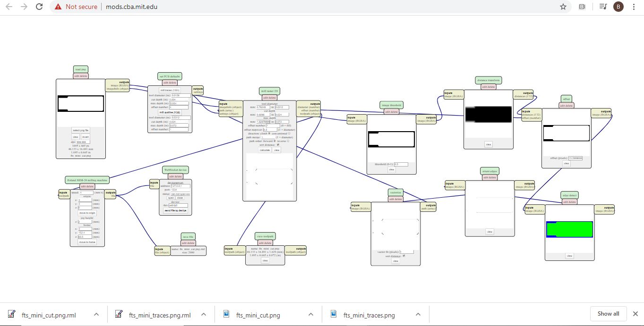Image resolution: width=644 pixels, height=326 pixels.
Task: Close the downloads bar
Action: 635,314
